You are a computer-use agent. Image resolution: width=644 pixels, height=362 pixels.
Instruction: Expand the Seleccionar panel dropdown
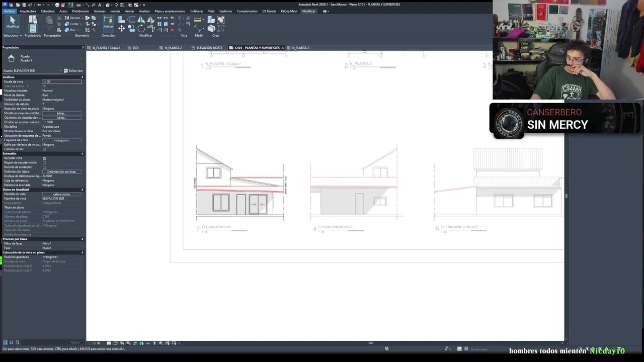pos(13,35)
